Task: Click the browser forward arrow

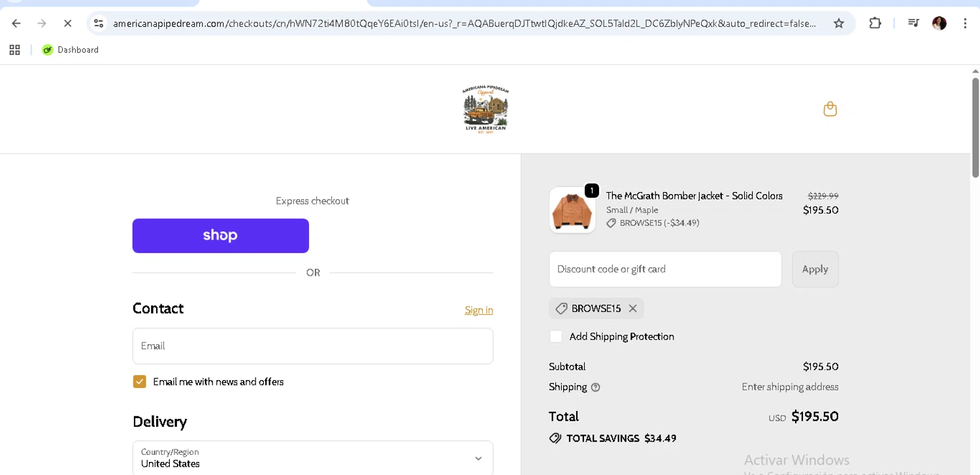Action: tap(42, 24)
